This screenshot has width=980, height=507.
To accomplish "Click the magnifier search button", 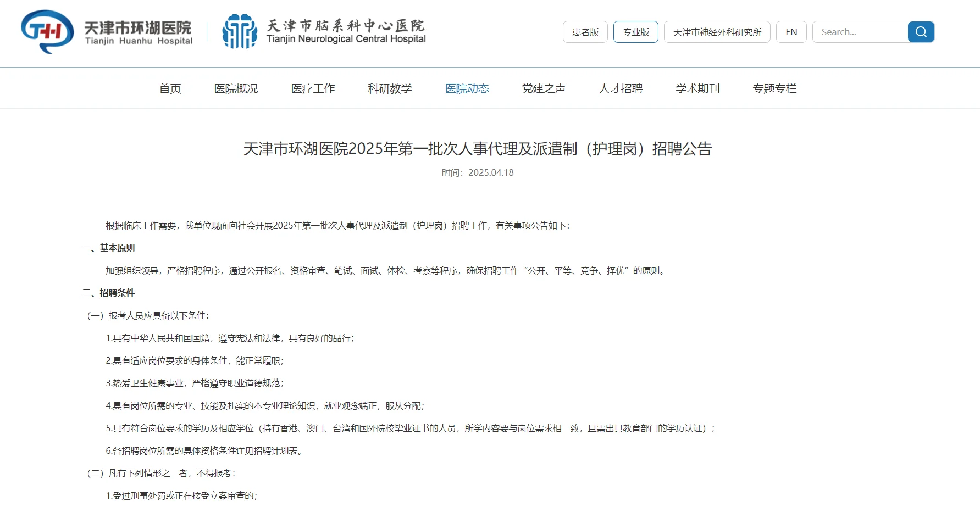I will (921, 32).
